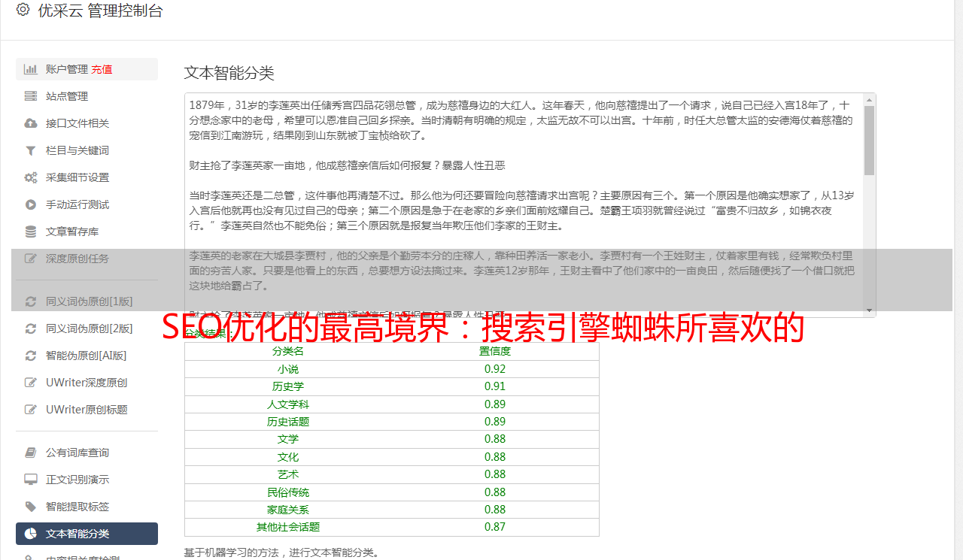
Task: Click the edit icon for UWriter原创标题
Action: pos(31,410)
